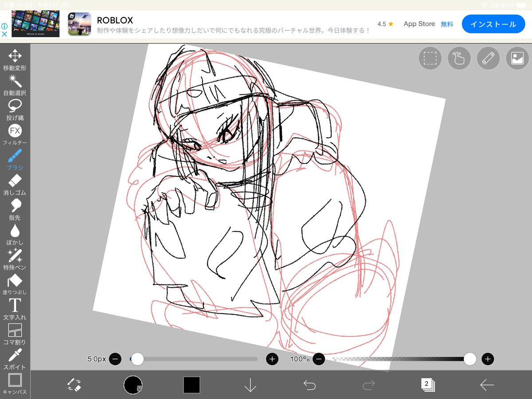The height and width of the screenshot is (399, 532).
Task: Select the Magic Wand (自動選択) tool
Action: pos(15,85)
